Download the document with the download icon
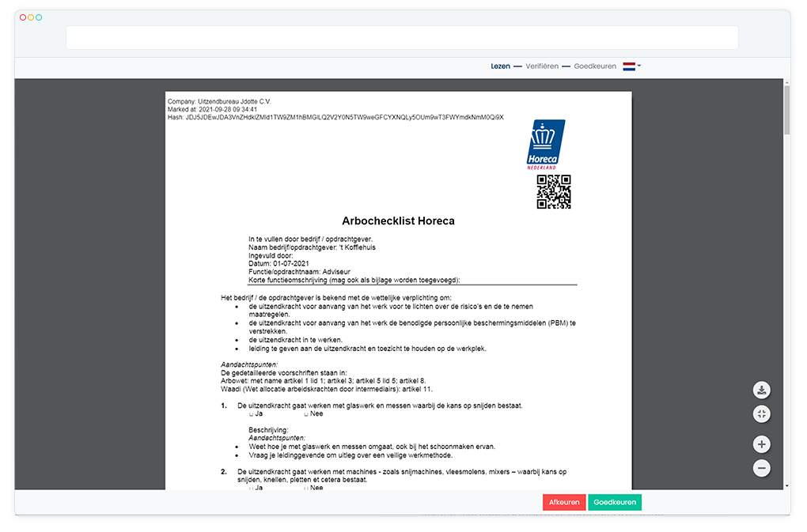The width and height of the screenshot is (807, 532). pos(762,391)
